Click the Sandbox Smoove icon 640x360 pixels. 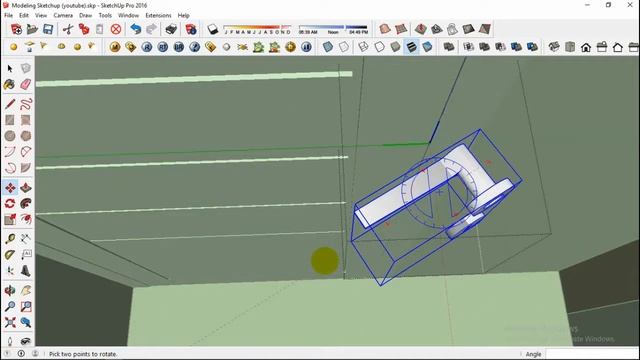(420, 29)
